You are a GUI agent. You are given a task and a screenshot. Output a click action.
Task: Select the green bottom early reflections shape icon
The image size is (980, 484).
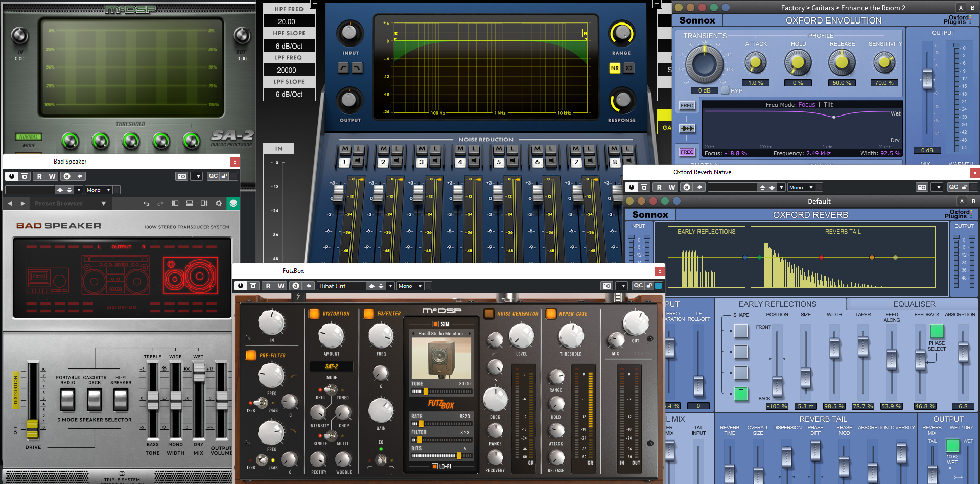(741, 394)
